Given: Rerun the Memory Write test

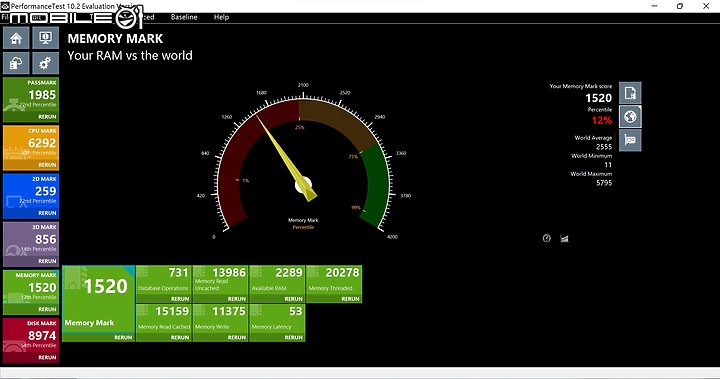Looking at the screenshot, I should click(237, 338).
